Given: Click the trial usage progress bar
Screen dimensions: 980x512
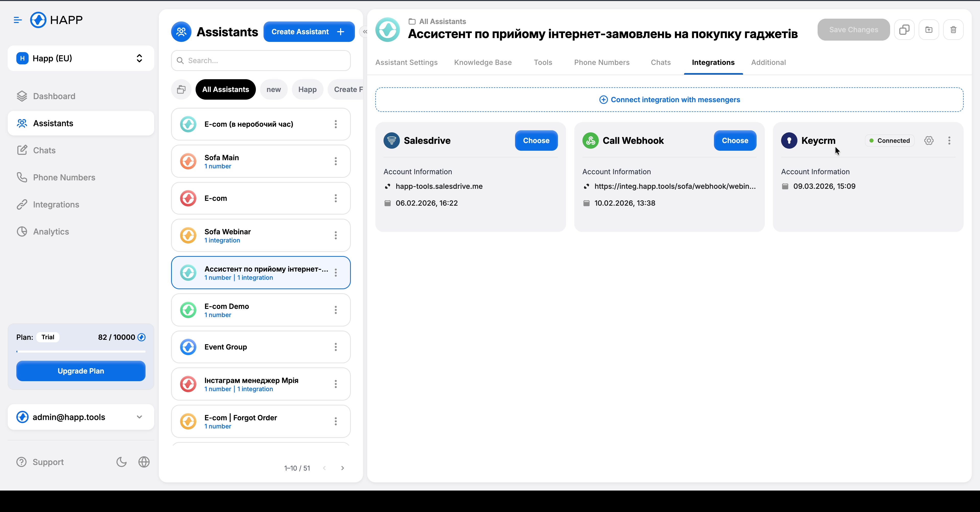Looking at the screenshot, I should tap(81, 351).
